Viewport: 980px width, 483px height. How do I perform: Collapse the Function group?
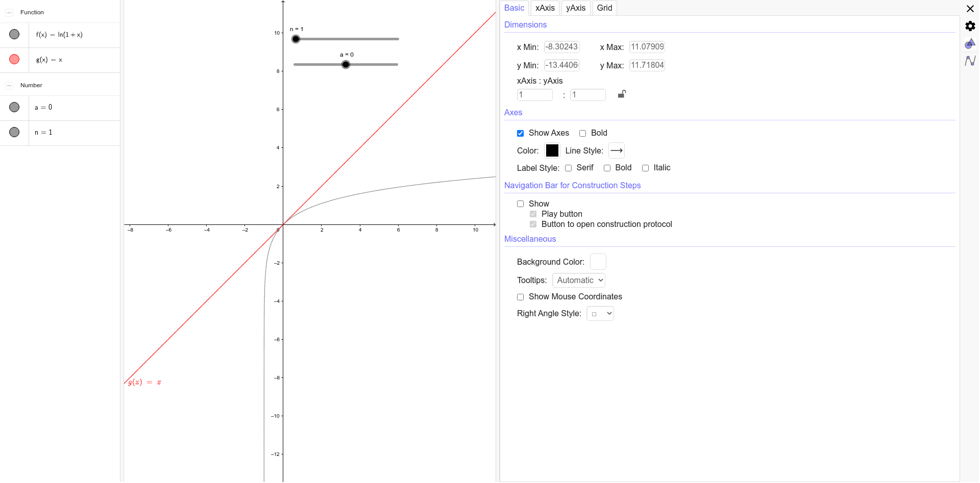click(x=9, y=12)
